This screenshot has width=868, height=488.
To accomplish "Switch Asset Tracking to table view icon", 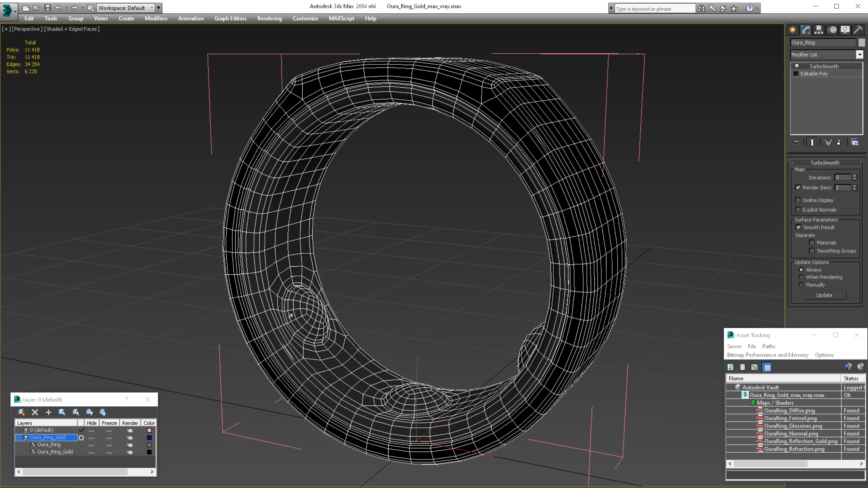I will [767, 368].
